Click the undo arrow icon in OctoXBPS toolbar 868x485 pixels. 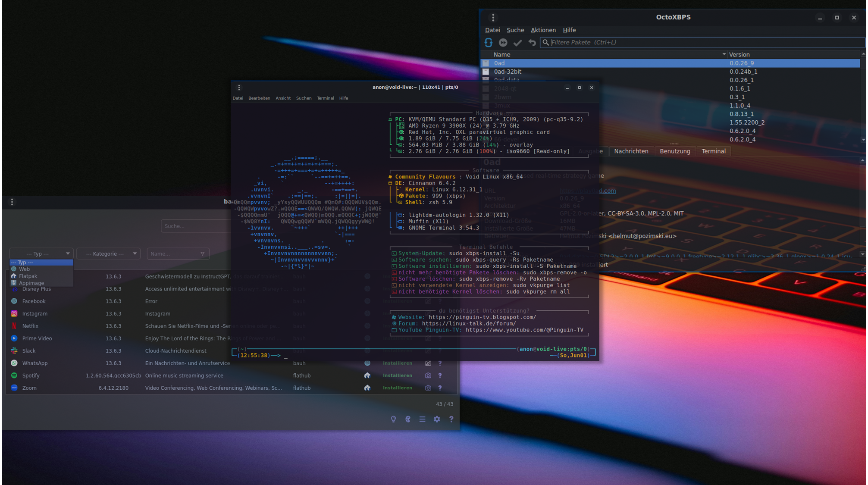click(x=532, y=42)
